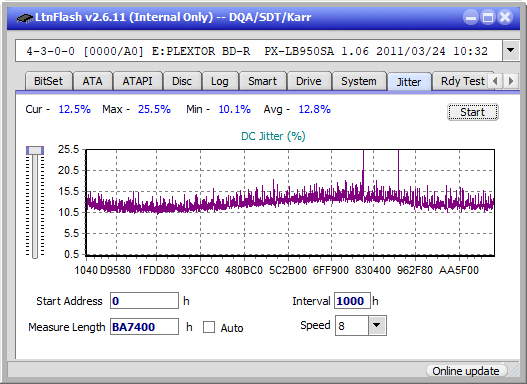The image size is (527, 384).
Task: Click the Jitter tab
Action: pyautogui.click(x=409, y=82)
